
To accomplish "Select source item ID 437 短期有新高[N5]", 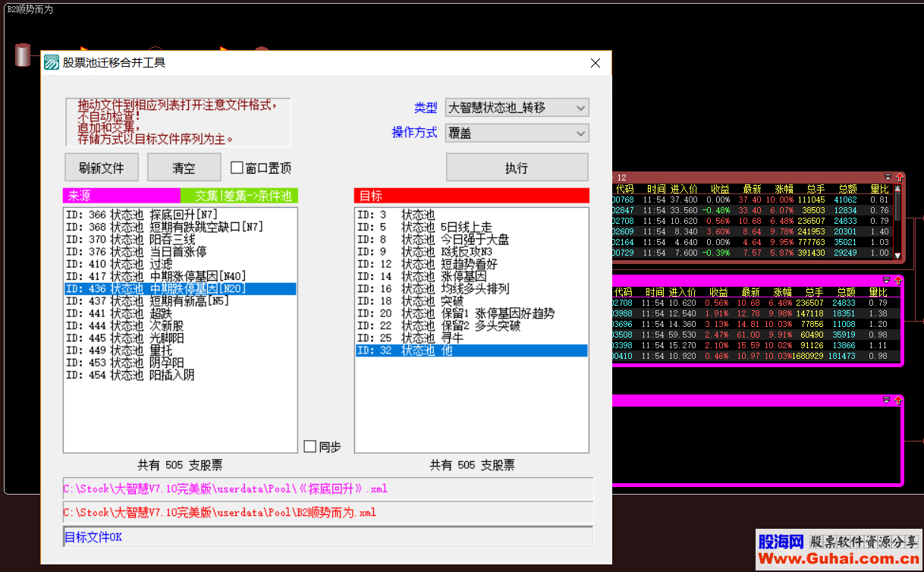I will (x=181, y=301).
